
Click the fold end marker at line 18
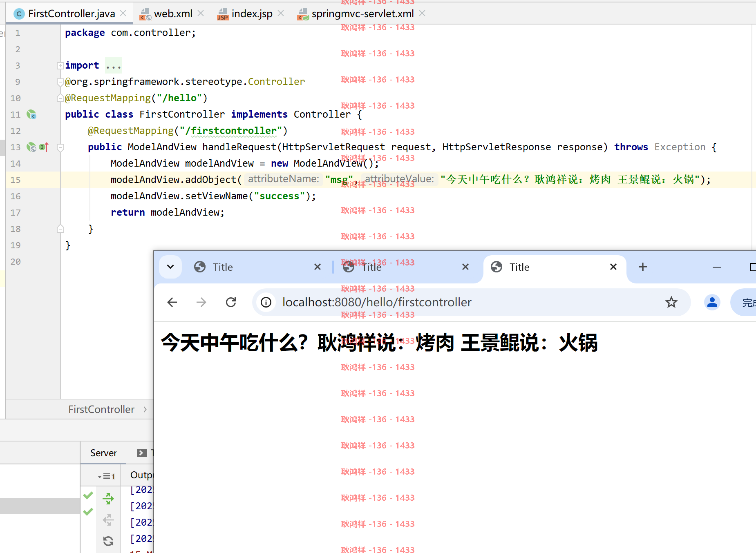[x=60, y=229]
